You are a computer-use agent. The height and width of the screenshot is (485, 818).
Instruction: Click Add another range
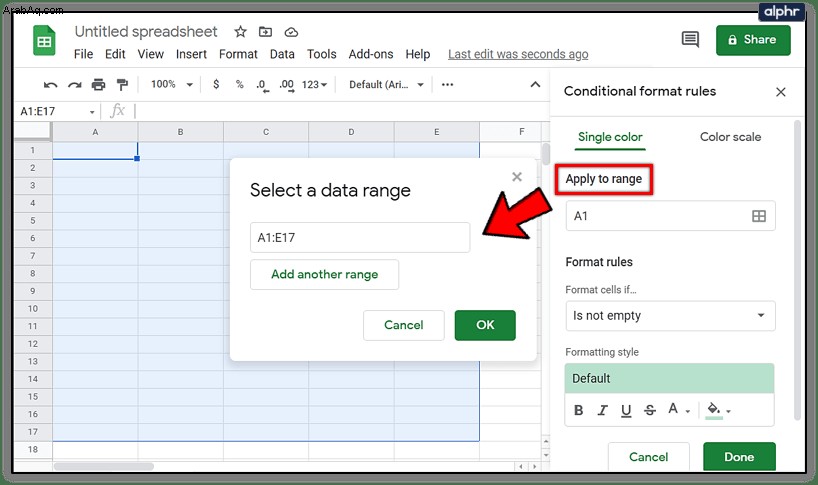[324, 274]
